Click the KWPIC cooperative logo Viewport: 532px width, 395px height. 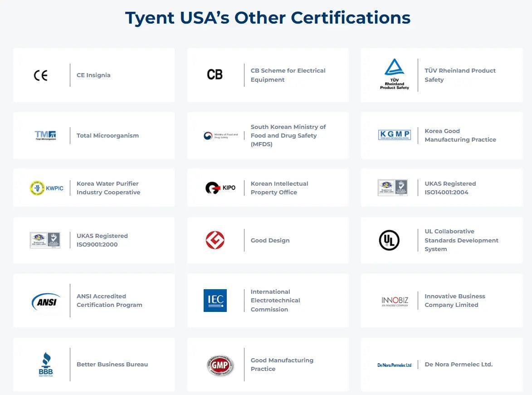[47, 188]
